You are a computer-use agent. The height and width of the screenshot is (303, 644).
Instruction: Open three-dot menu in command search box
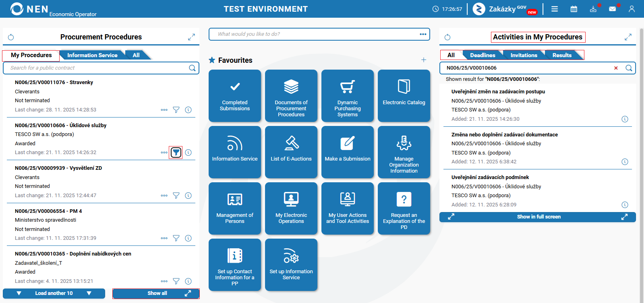(423, 34)
